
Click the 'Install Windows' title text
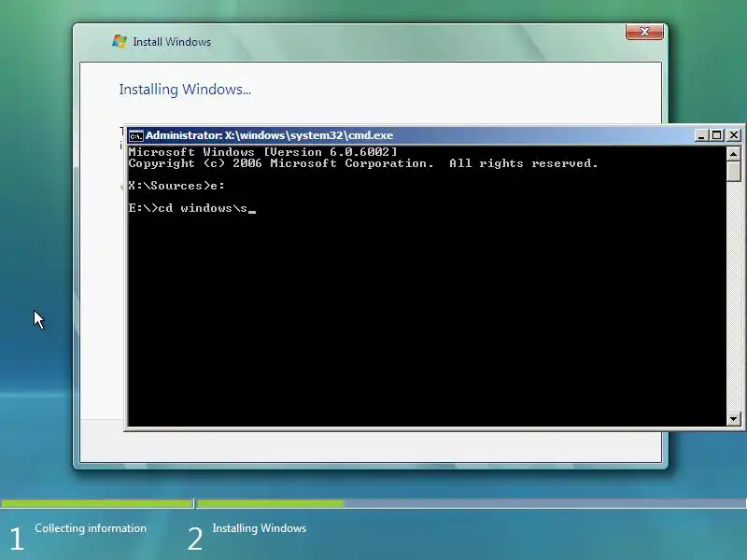click(172, 42)
